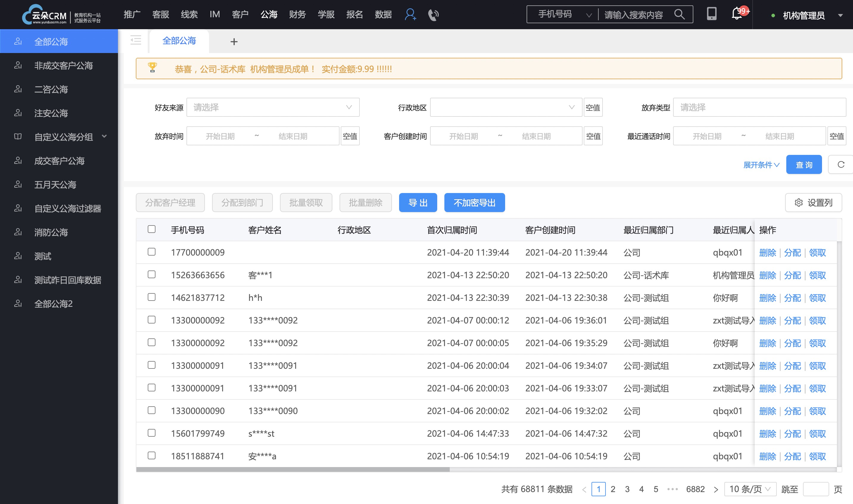Click the 不加密导出 button

(475, 202)
